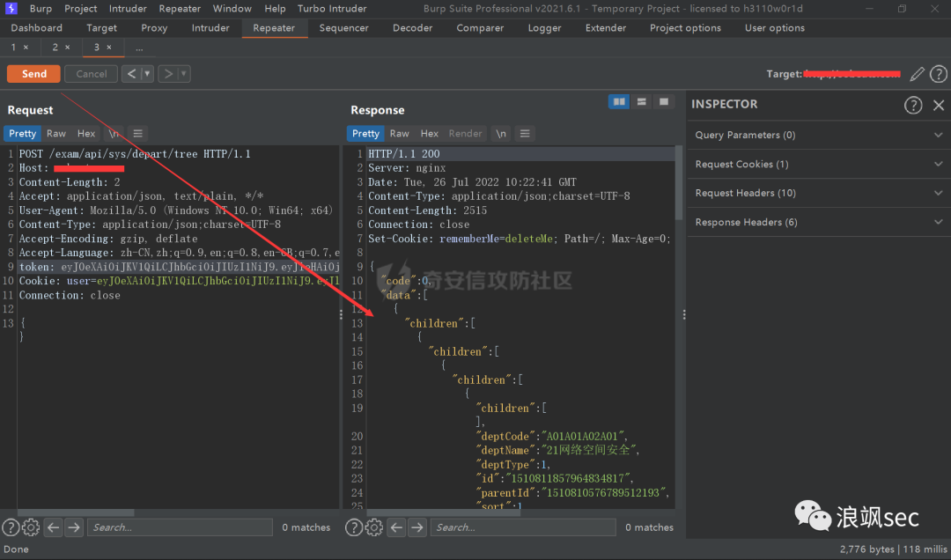Open Repeater help next to Target
Image resolution: width=951 pixels, height=560 pixels.
tap(939, 74)
